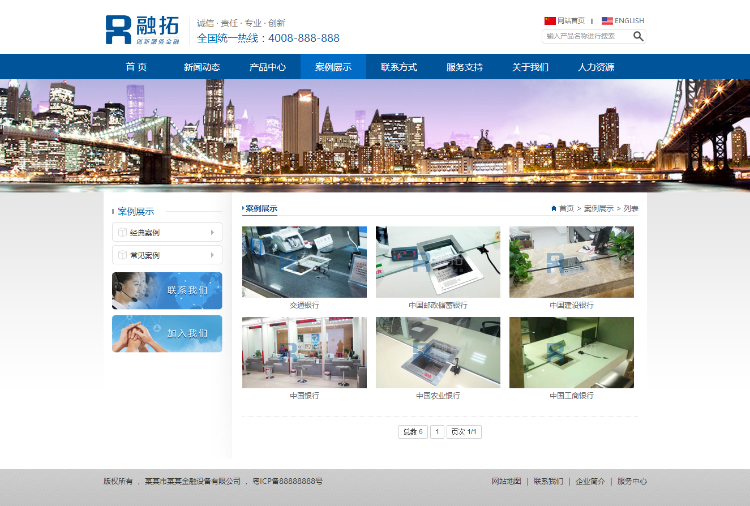Click the cube icon beside 常见案例
The width and height of the screenshot is (750, 506).
(122, 255)
